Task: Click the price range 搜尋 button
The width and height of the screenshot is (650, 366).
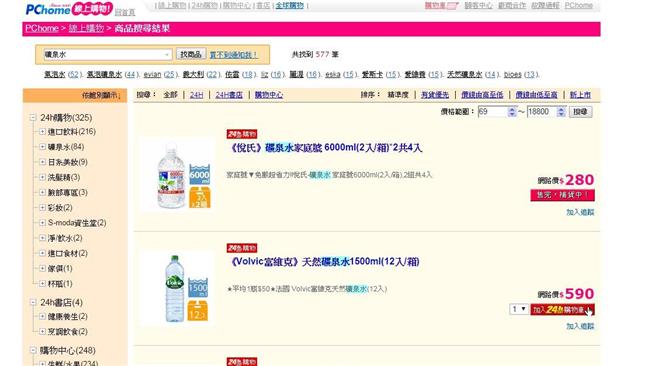Action: (x=580, y=112)
